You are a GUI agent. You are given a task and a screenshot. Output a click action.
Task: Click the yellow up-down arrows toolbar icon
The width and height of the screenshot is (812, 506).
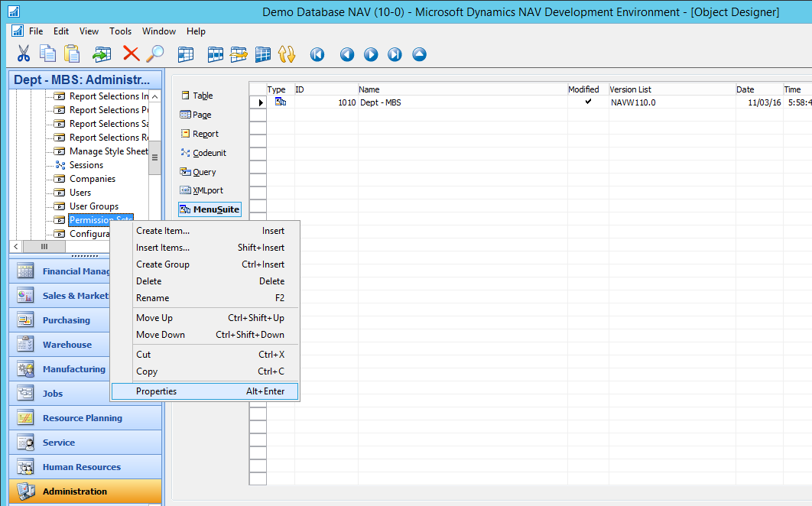pyautogui.click(x=287, y=54)
